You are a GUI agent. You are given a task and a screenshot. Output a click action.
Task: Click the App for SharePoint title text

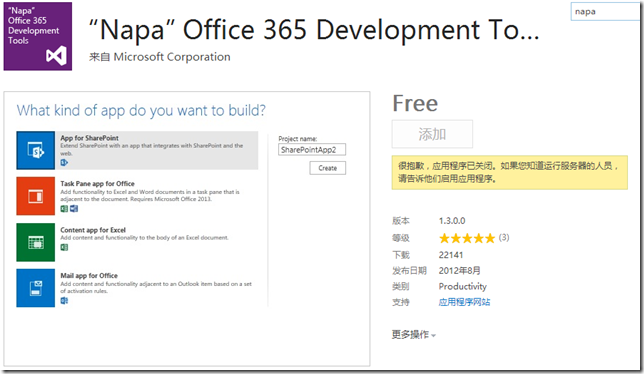point(90,138)
